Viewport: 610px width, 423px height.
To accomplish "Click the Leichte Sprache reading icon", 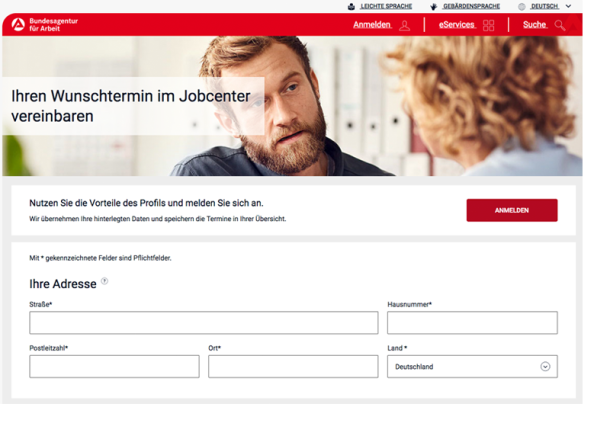I will [x=351, y=7].
